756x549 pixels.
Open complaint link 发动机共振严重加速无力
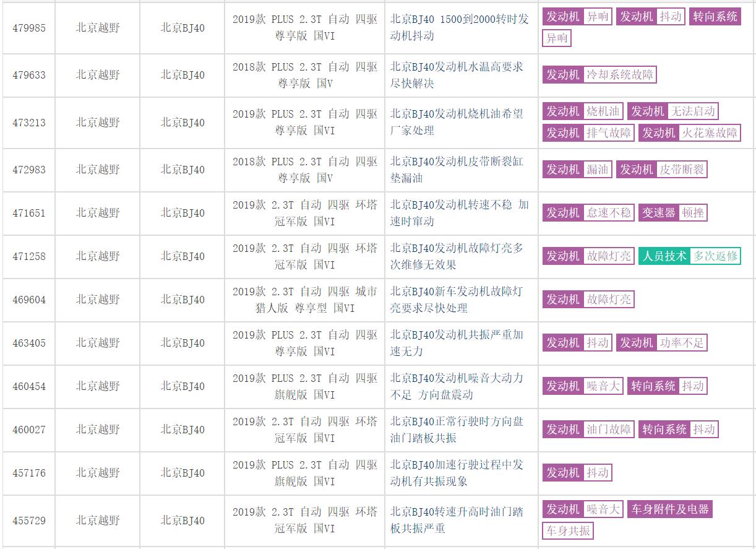pyautogui.click(x=457, y=343)
